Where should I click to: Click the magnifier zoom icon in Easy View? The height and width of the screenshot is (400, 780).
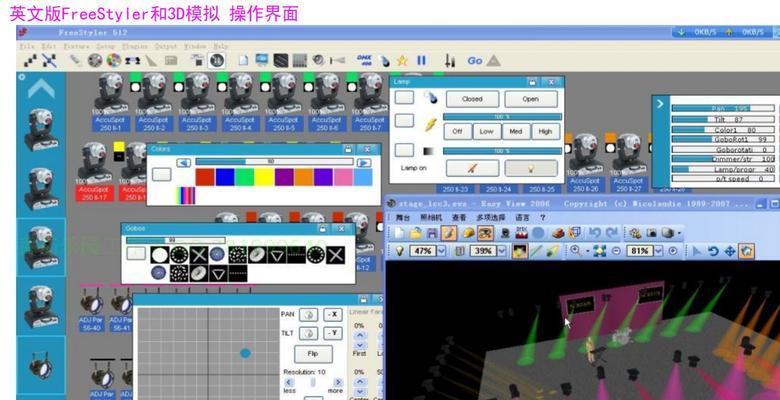[576, 251]
